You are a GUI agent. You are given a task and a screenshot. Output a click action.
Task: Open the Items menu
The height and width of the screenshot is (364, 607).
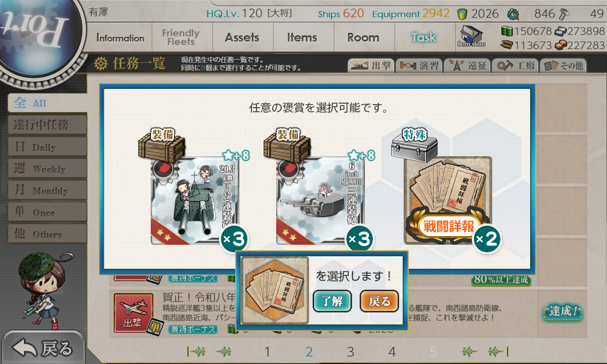click(x=302, y=37)
